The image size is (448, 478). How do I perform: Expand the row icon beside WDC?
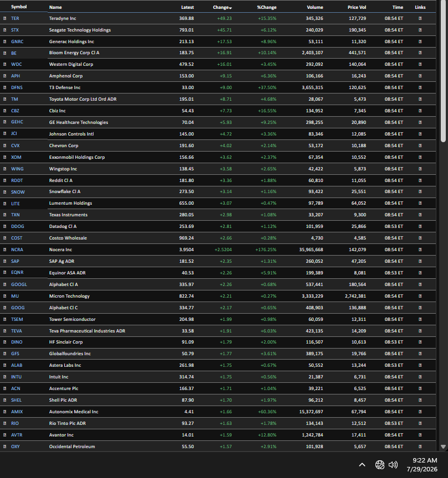pos(4,64)
